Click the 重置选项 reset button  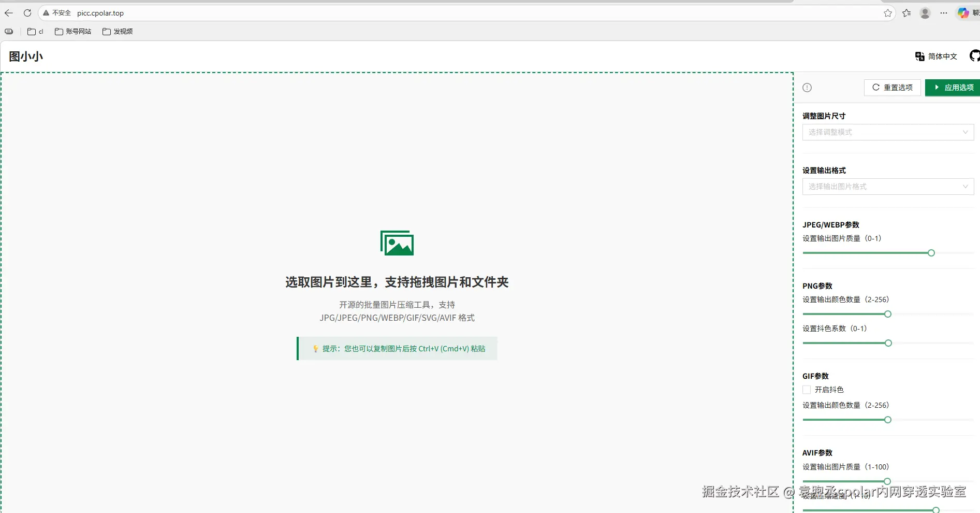point(892,88)
